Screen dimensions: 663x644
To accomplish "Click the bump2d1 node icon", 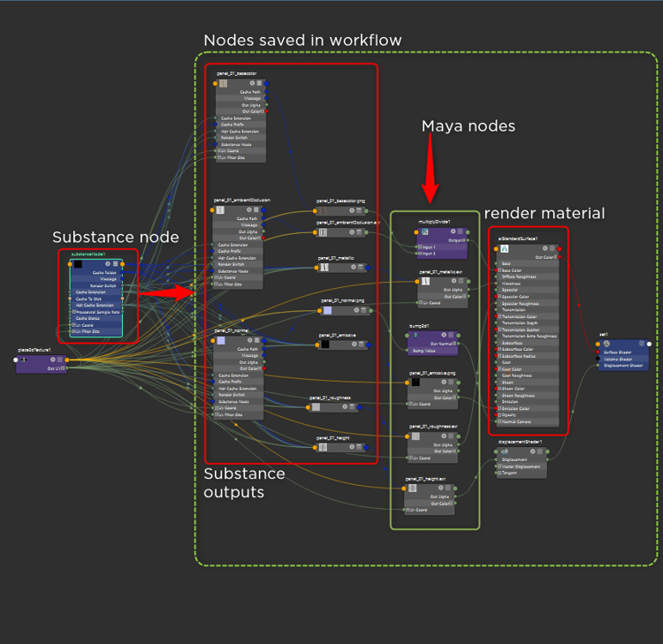I will (415, 335).
